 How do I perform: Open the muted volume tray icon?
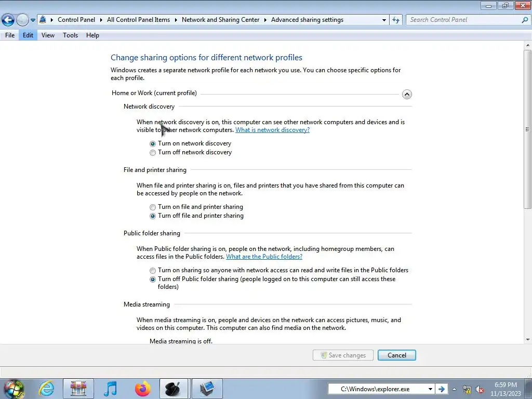(x=480, y=390)
